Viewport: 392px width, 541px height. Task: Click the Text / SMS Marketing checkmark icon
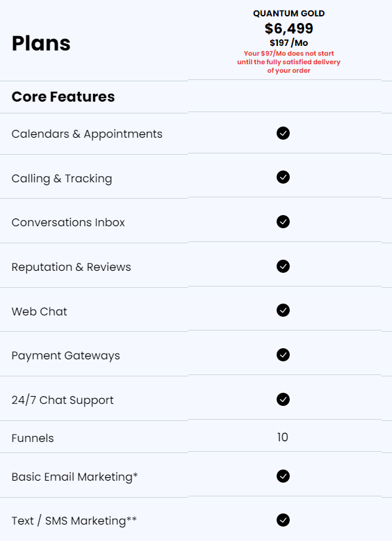(283, 520)
